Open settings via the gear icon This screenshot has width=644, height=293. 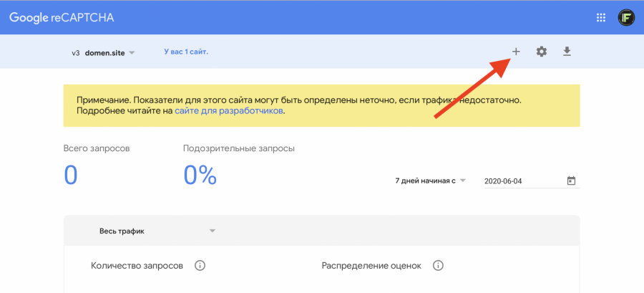[x=542, y=52]
